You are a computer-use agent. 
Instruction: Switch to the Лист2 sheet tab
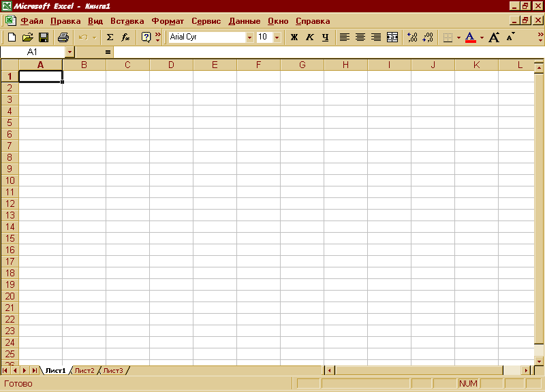pyautogui.click(x=84, y=370)
